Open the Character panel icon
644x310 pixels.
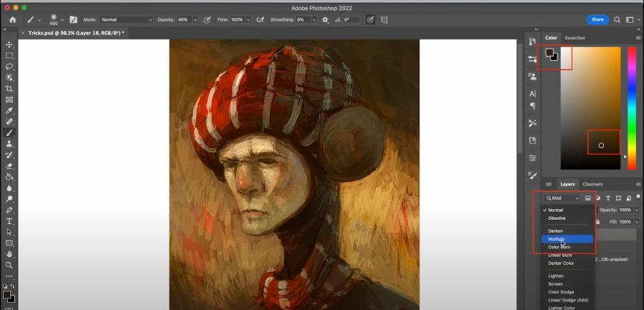[532, 94]
